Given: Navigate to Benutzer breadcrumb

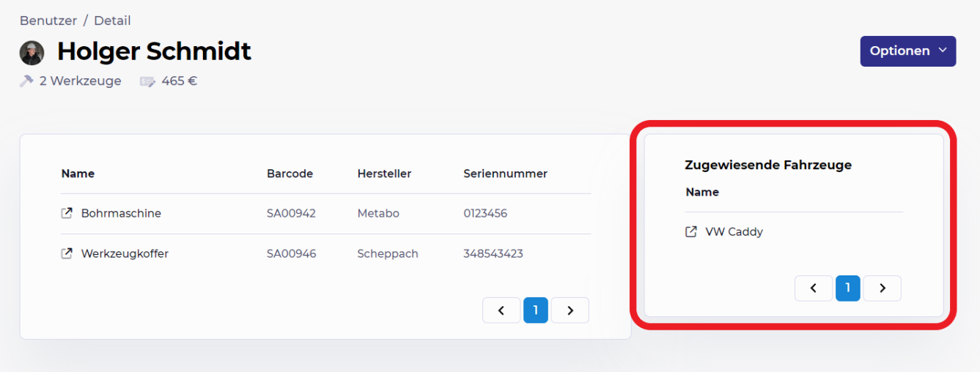Looking at the screenshot, I should point(48,21).
